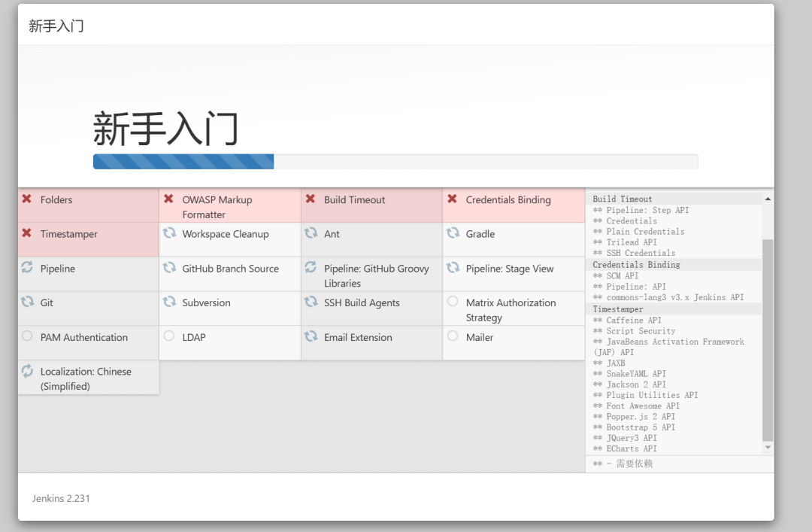The width and height of the screenshot is (812, 532).
Task: Click the refresh icon beside Git
Action: click(x=27, y=301)
